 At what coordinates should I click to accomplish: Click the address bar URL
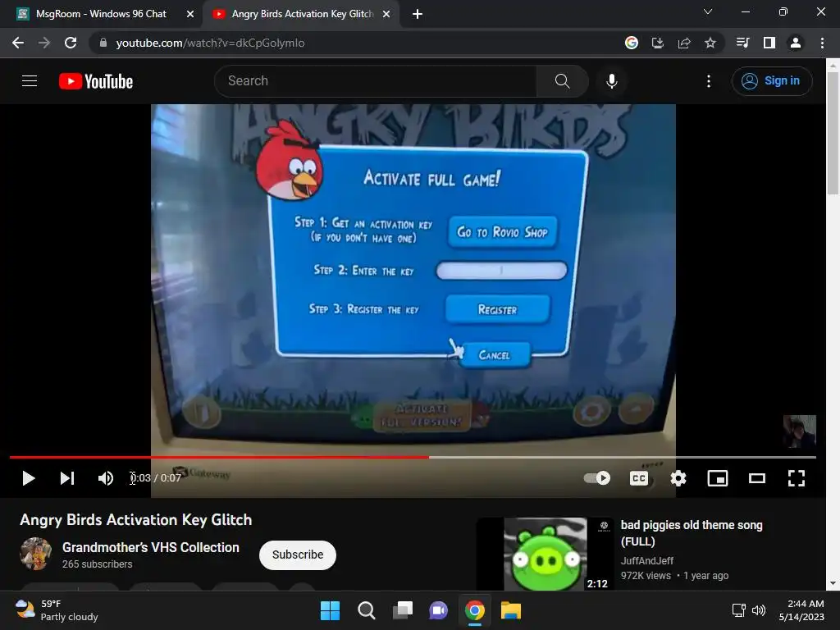point(210,43)
